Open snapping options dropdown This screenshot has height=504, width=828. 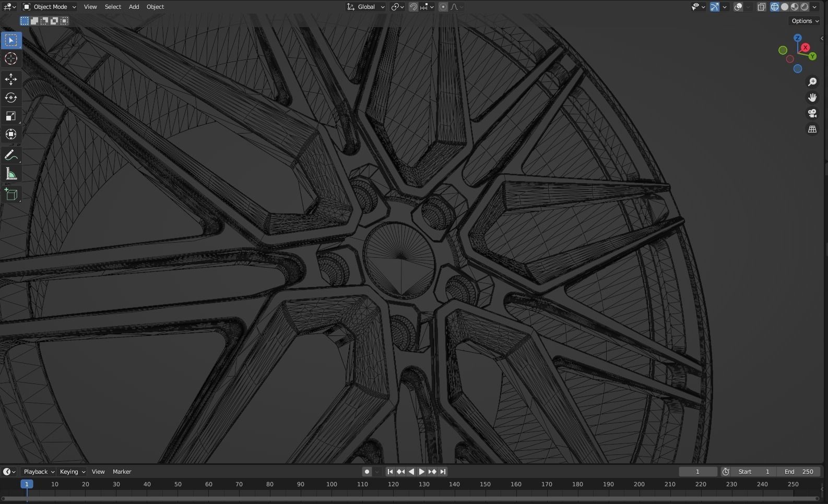click(427, 7)
